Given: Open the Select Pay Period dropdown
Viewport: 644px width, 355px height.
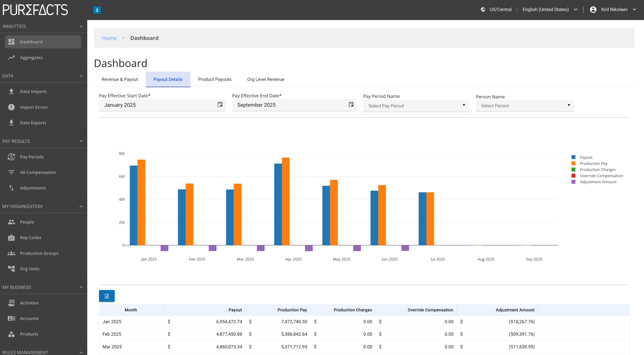Looking at the screenshot, I should pos(416,106).
